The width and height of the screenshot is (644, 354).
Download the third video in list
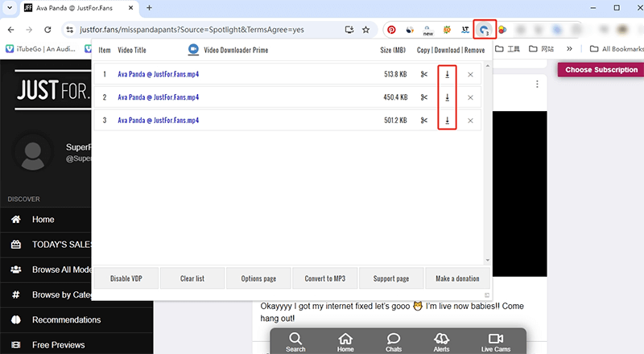point(447,121)
